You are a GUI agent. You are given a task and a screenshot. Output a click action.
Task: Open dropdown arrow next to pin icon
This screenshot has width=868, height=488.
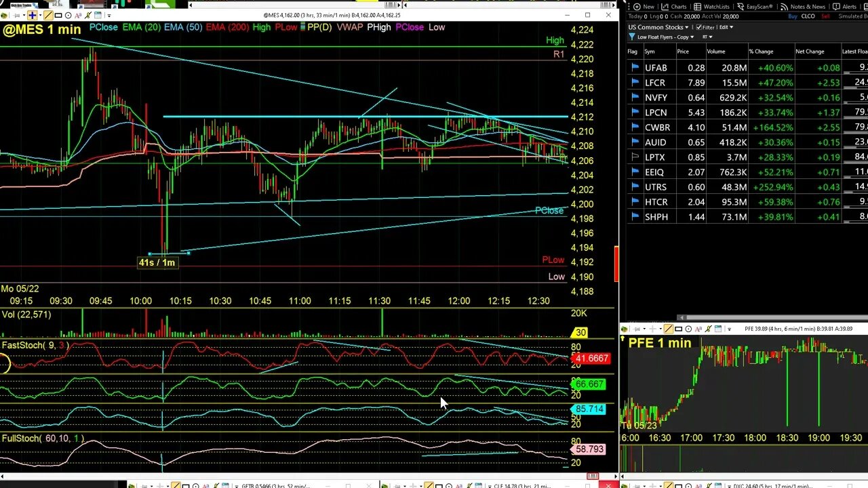click(24, 15)
